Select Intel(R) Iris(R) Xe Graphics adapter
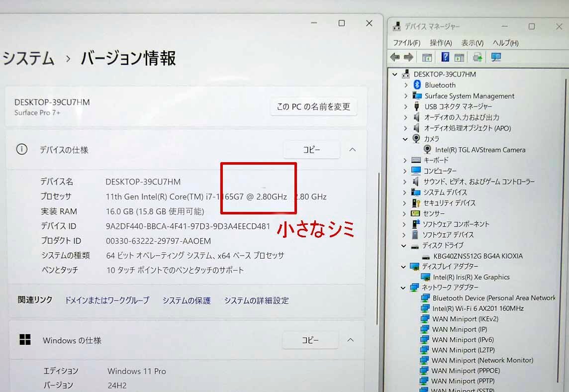 [471, 277]
